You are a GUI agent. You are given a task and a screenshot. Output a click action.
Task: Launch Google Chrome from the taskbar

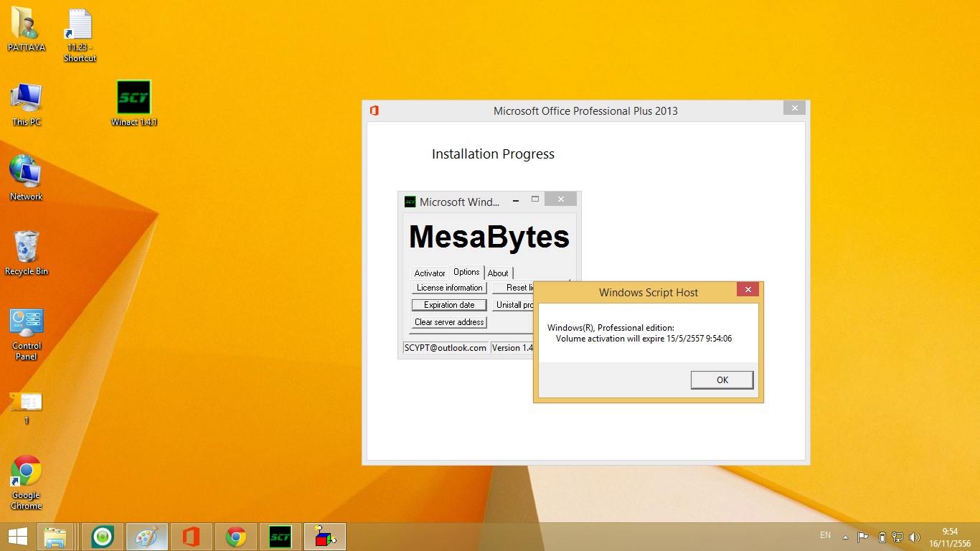pos(236,537)
